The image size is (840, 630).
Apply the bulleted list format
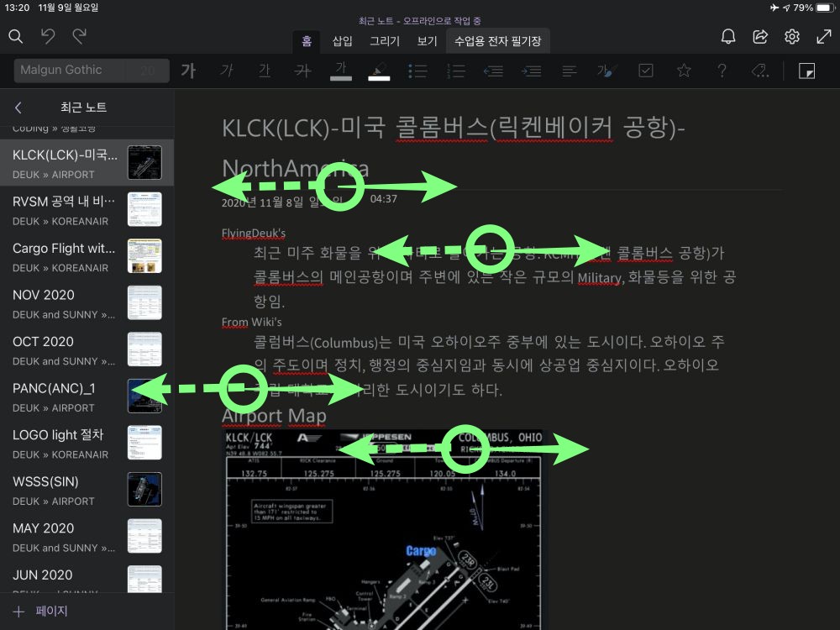tap(417, 71)
